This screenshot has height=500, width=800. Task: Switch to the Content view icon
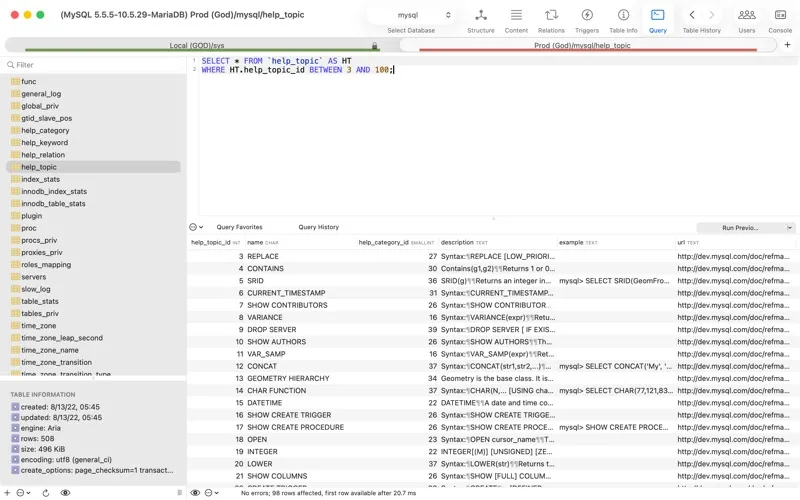click(516, 15)
